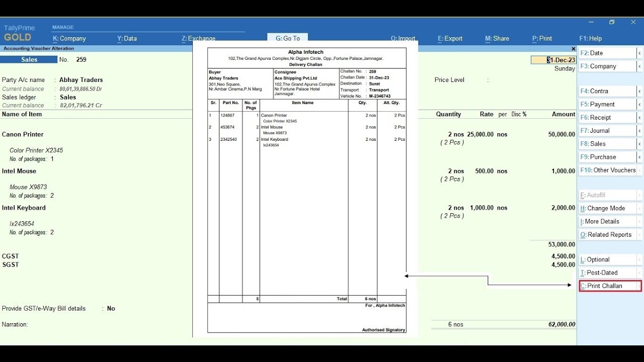
Task: Switch to F5: Payment voucher
Action: [x=607, y=104]
